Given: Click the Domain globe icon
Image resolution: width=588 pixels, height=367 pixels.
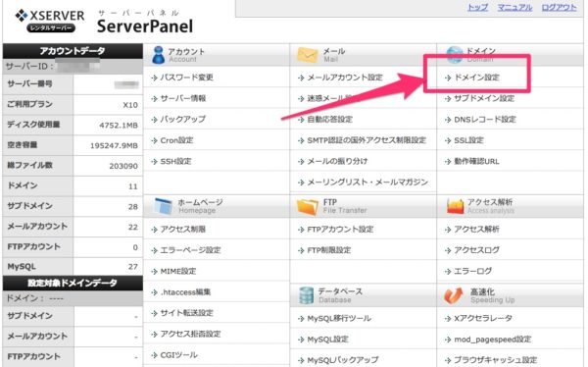Looking at the screenshot, I should (455, 55).
